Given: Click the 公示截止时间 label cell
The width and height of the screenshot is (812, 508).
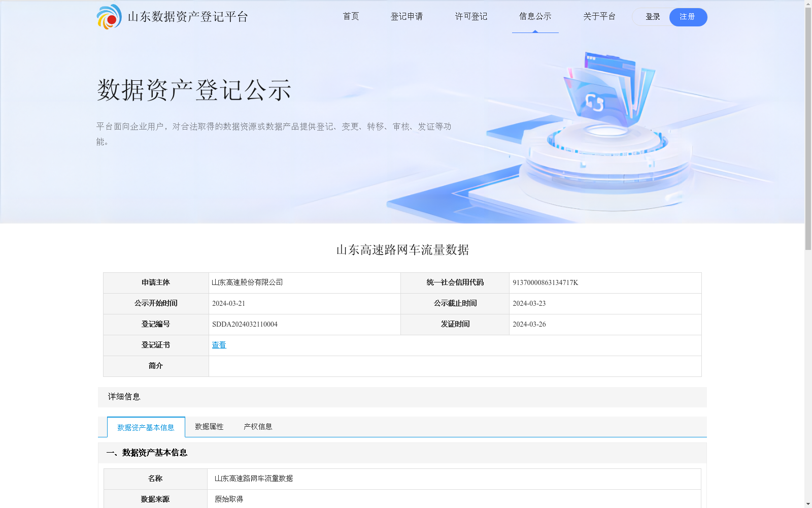Looking at the screenshot, I should pos(455,304).
